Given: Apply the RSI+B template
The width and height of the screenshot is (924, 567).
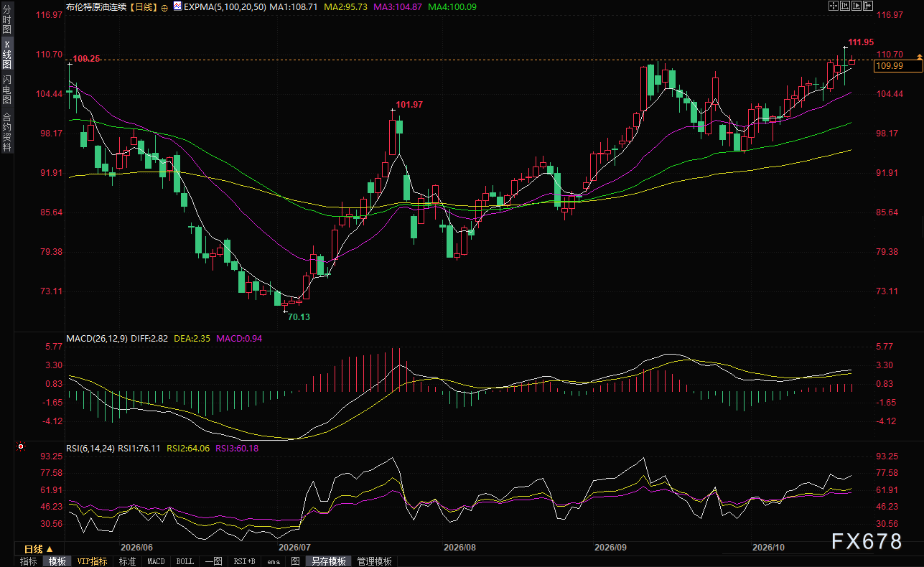Looking at the screenshot, I should [x=245, y=561].
